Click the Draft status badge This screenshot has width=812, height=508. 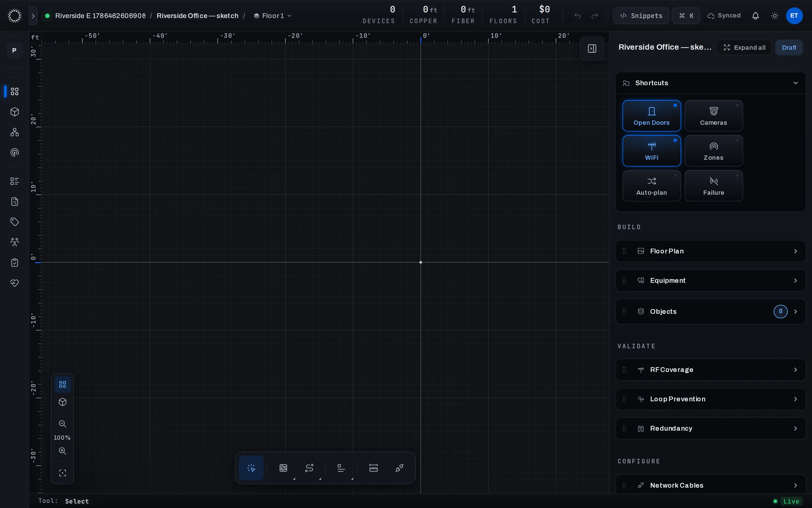click(789, 47)
